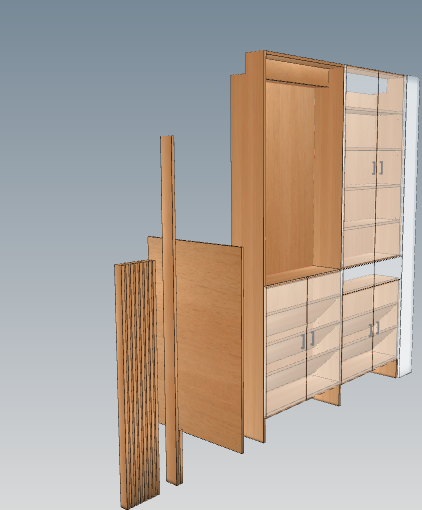Image resolution: width=422 pixels, height=510 pixels.
Task: Click the lower-right cabinet's door handles
Action: 375,329
